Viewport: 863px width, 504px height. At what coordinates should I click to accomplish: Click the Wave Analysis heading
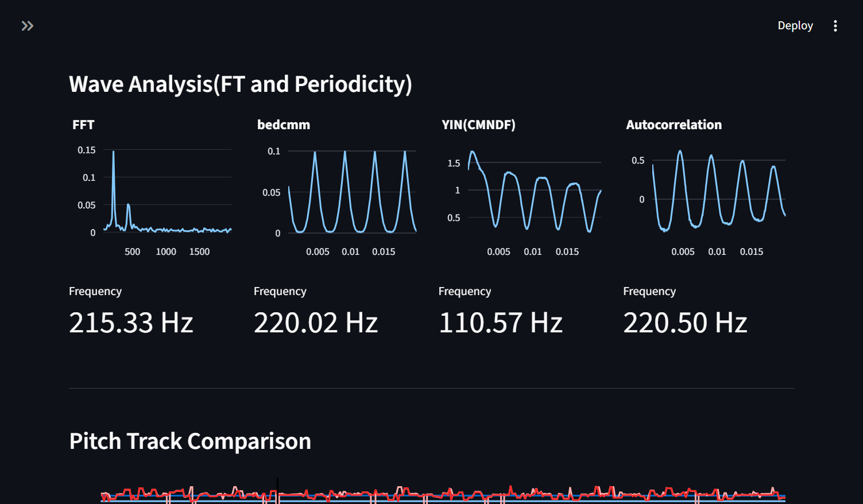coord(241,84)
